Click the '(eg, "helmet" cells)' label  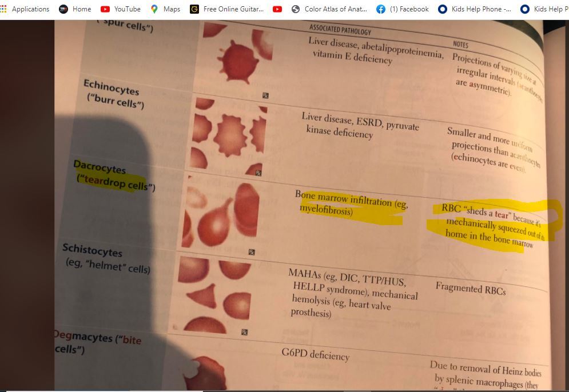pos(108,266)
